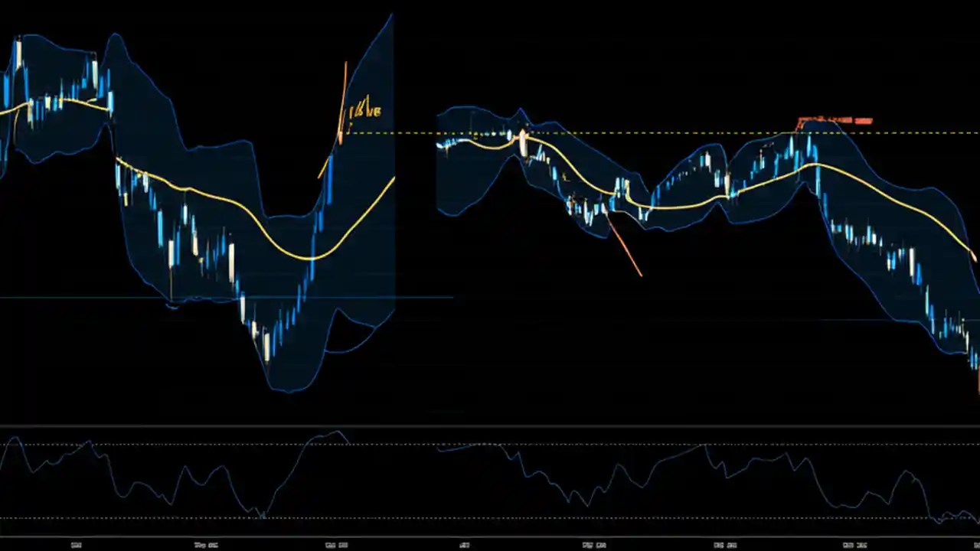Click the rightmost date label on the time axis
The width and height of the screenshot is (980, 551).
click(x=855, y=545)
